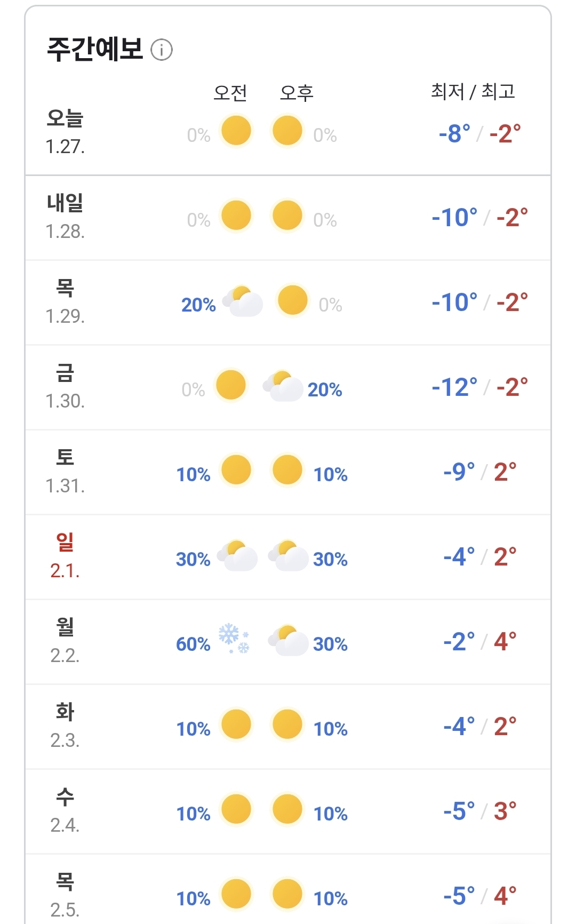
Task: Select the red 일 2.1. day label
Action: (x=65, y=555)
